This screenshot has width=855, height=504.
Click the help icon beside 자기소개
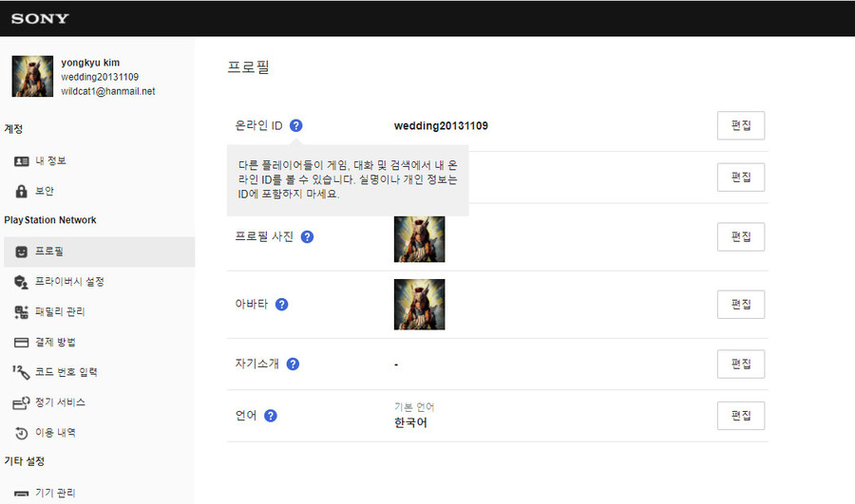293,364
